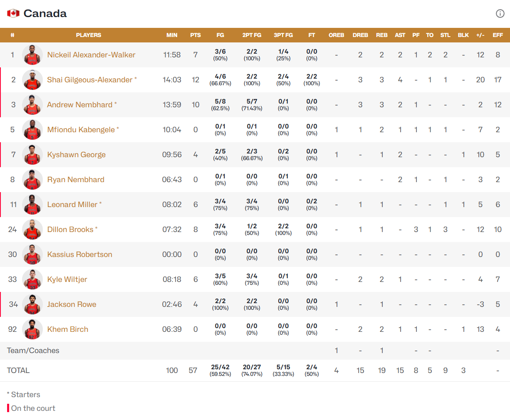Select the Team/Coaches row label
Viewport: 510px width, 420px height.
pyautogui.click(x=33, y=351)
